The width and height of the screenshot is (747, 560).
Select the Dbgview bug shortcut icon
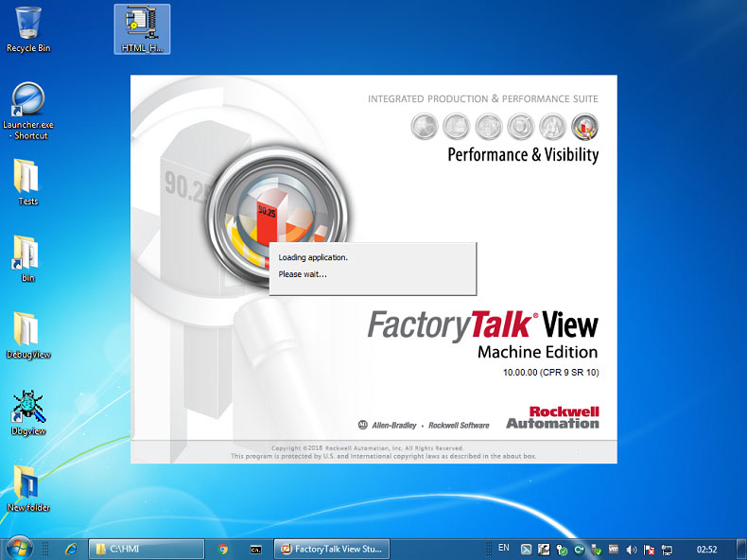point(28,412)
